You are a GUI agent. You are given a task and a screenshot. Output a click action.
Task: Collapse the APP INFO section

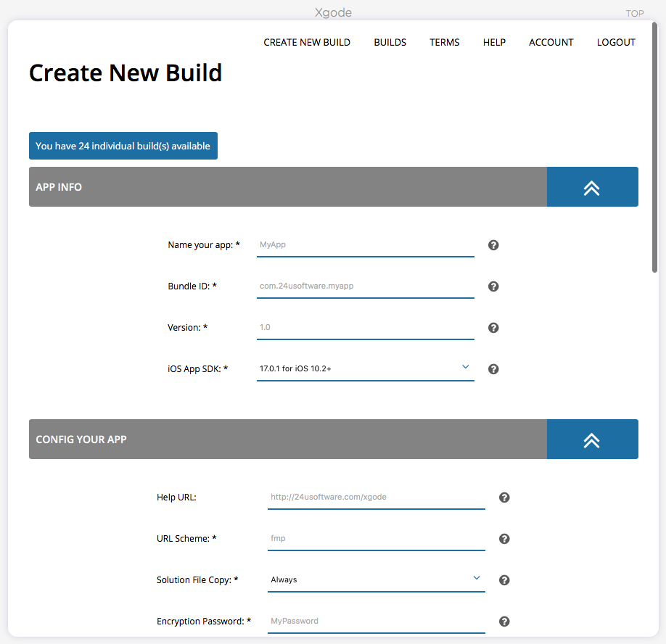pyautogui.click(x=592, y=187)
